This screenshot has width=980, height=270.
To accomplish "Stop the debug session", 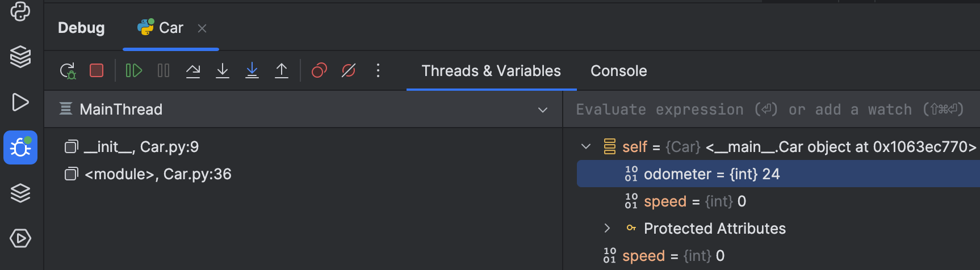I will tap(97, 71).
